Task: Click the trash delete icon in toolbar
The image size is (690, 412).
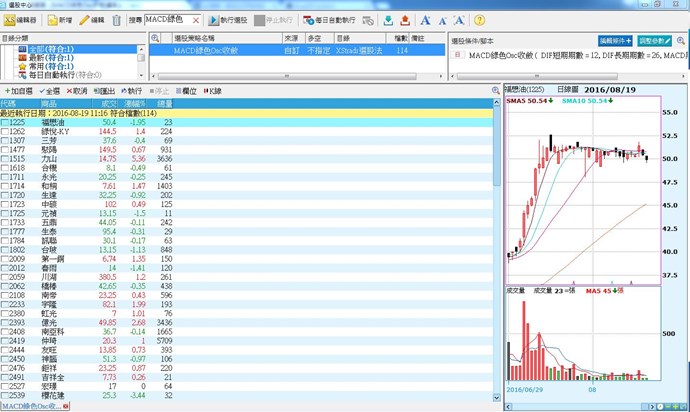Action: 117,20
